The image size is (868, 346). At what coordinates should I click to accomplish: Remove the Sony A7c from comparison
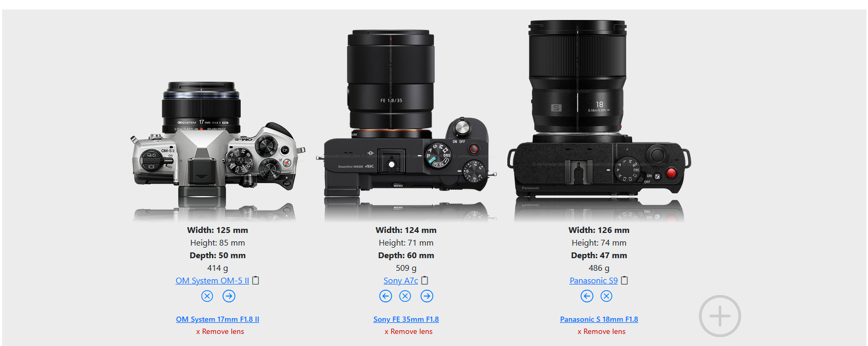click(x=405, y=296)
